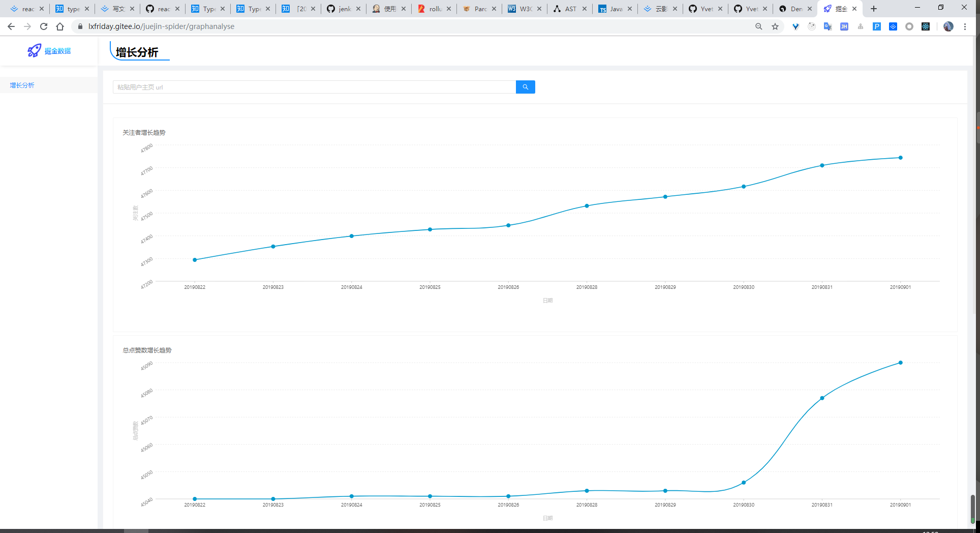This screenshot has width=980, height=533.
Task: Minimize the browser window
Action: point(917,8)
